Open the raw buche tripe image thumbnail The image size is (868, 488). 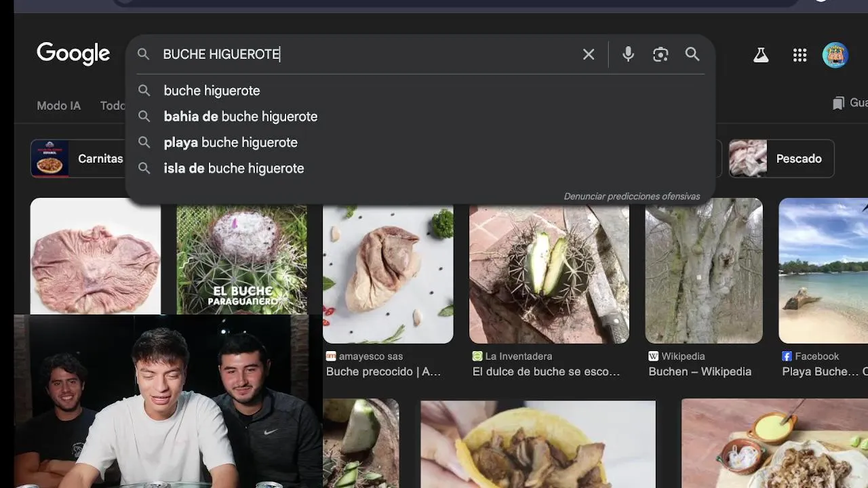point(96,256)
